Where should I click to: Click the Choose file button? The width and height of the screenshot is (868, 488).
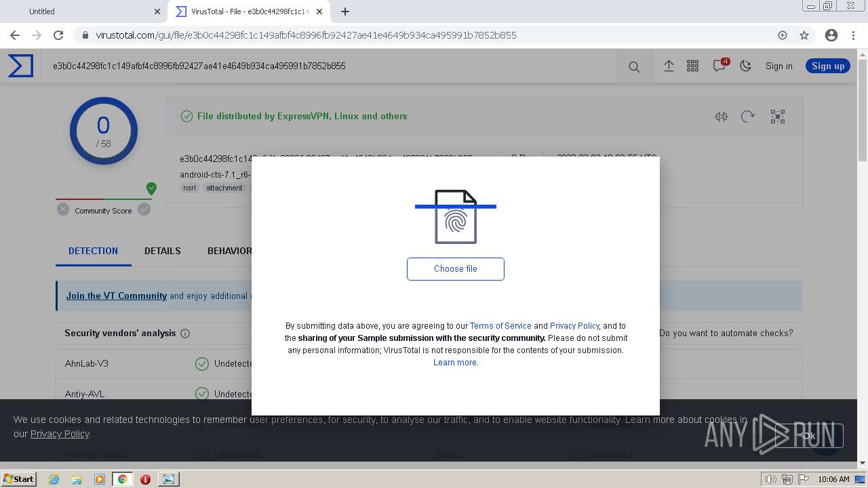[x=456, y=268]
